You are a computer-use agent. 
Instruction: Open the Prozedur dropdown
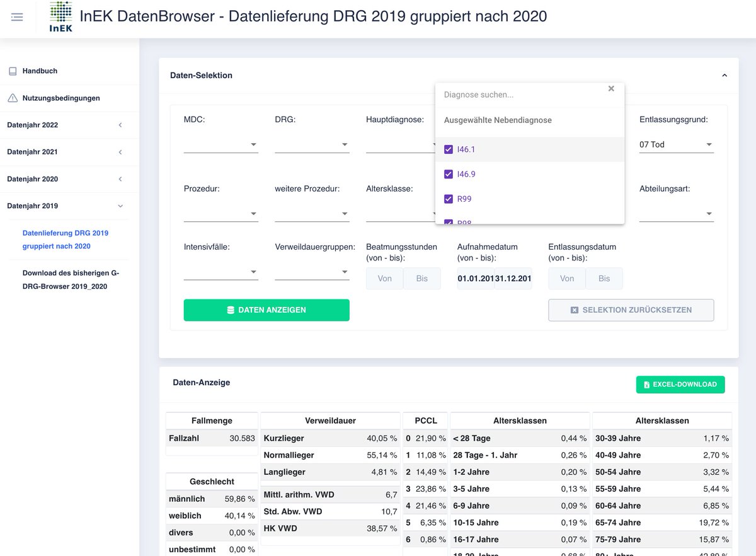tap(221, 214)
